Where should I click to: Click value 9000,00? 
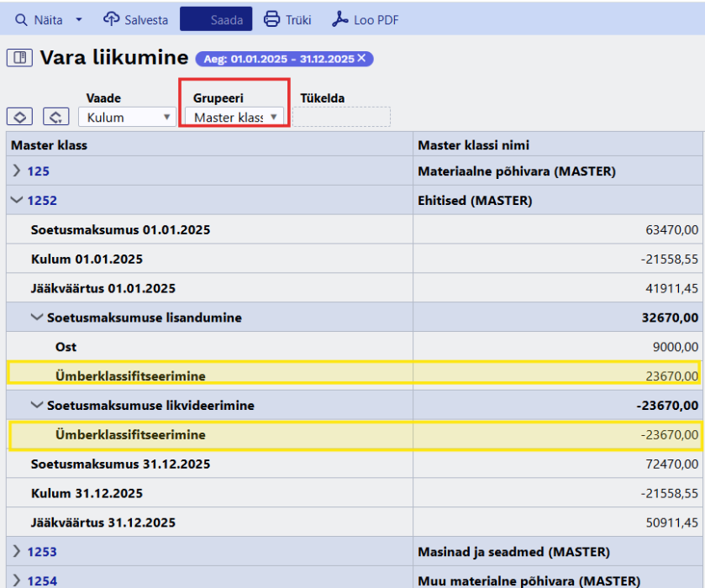pos(676,347)
